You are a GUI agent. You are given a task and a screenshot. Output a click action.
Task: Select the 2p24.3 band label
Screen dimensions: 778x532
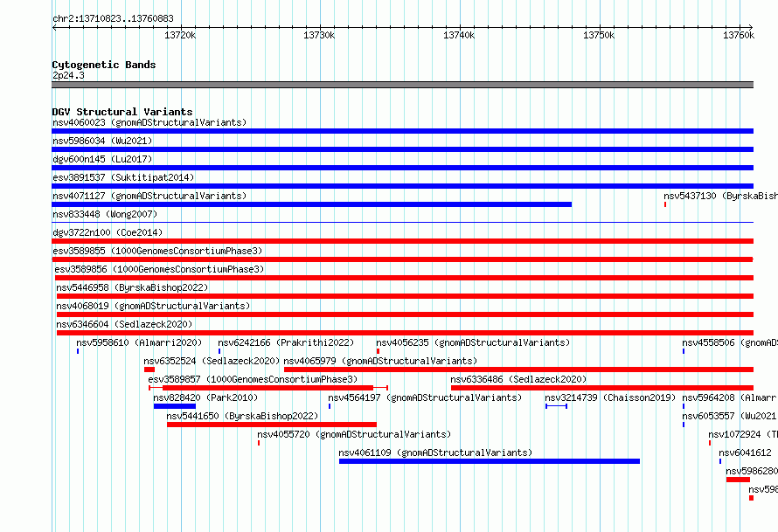[68, 75]
